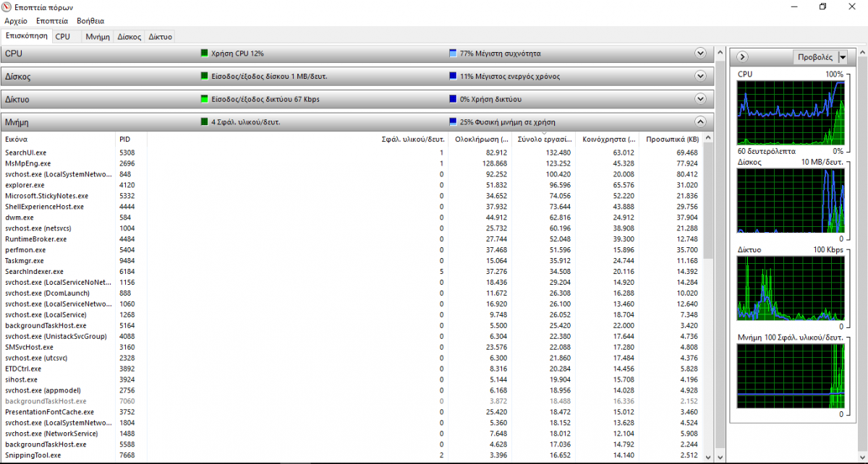868x464 pixels.
Task: Select the SearchIndexer.exe row
Action: coord(352,272)
